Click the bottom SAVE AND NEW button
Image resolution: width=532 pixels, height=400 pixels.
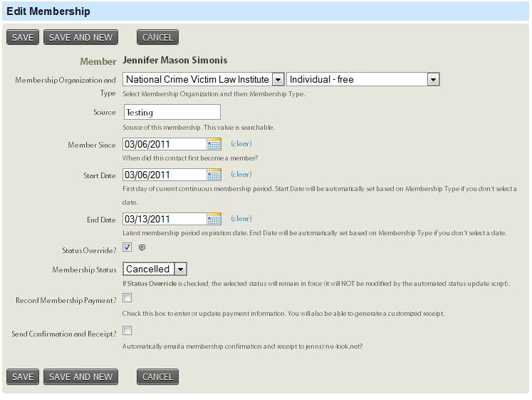coord(80,376)
